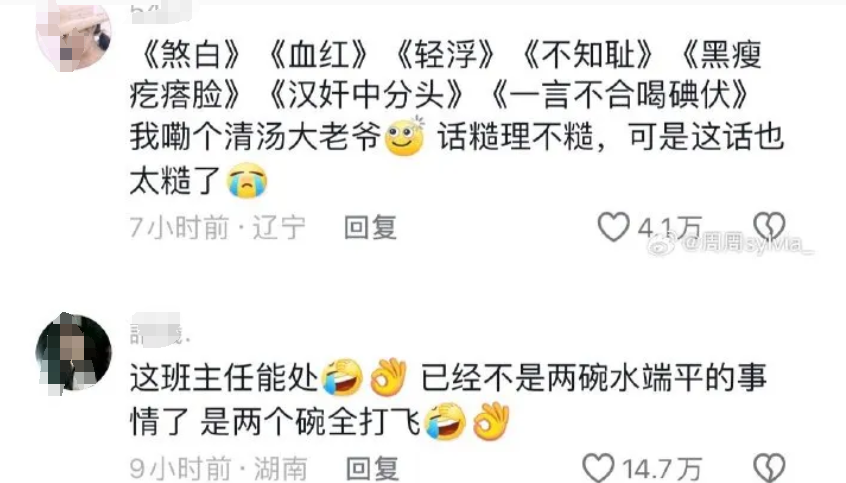Select the 《煞白》《血红》 comment text
The image size is (846, 483).
click(456, 118)
